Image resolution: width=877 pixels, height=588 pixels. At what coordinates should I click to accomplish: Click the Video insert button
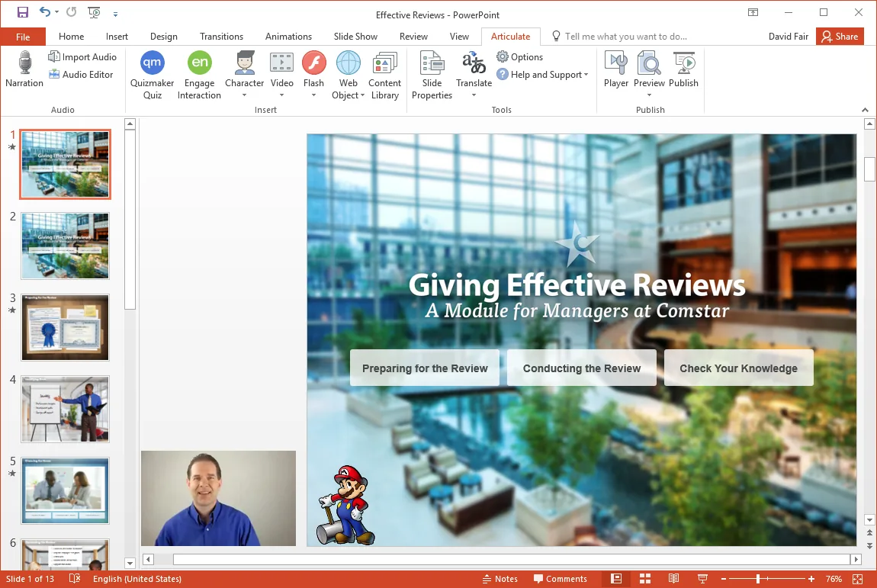click(x=282, y=69)
